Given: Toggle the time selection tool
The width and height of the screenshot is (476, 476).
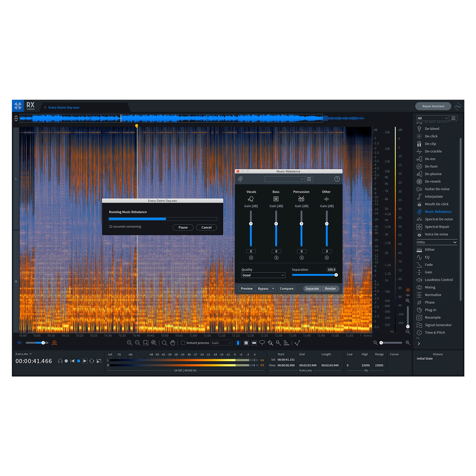Looking at the screenshot, I should coord(238,343).
